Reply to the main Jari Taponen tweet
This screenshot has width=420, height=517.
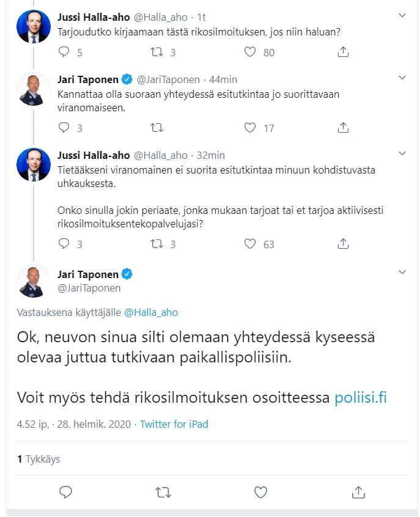[x=66, y=492]
